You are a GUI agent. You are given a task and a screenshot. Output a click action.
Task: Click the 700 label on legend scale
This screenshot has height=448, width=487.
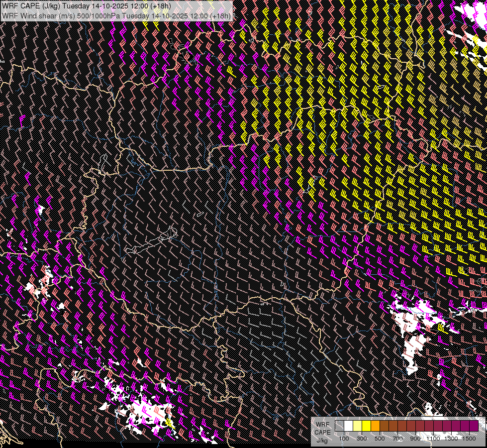click(397, 439)
